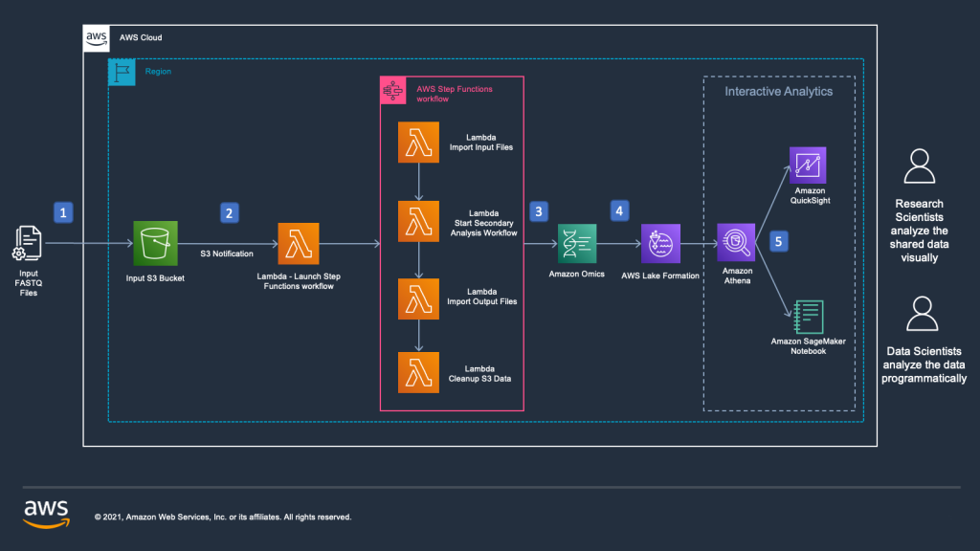Click the numbered badge 1
Screen dimensions: 980x551
click(63, 212)
